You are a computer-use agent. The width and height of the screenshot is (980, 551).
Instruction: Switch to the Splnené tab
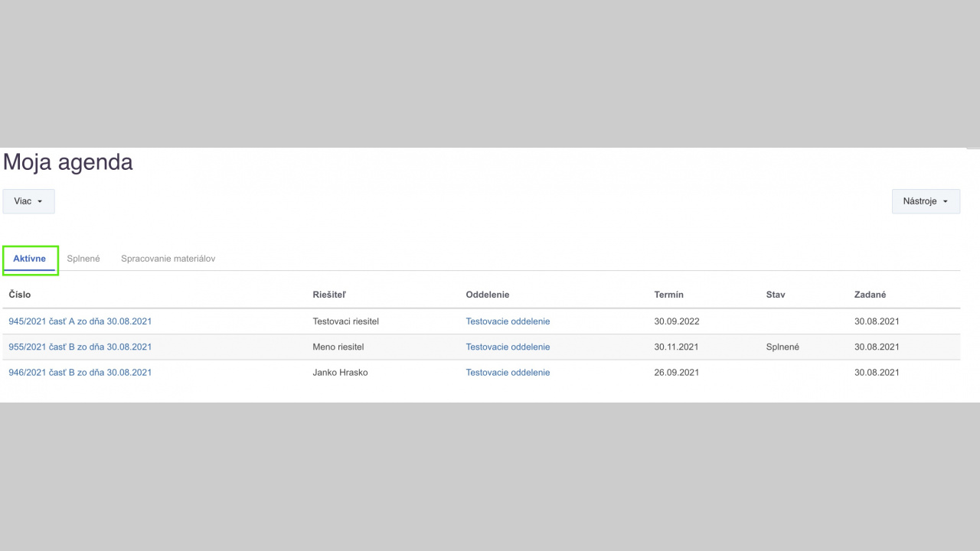click(x=83, y=259)
